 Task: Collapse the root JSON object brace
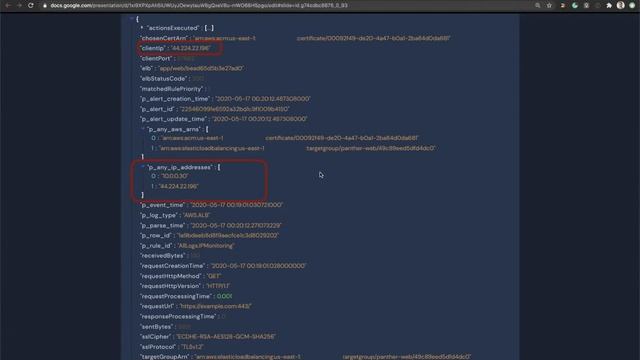[131, 18]
